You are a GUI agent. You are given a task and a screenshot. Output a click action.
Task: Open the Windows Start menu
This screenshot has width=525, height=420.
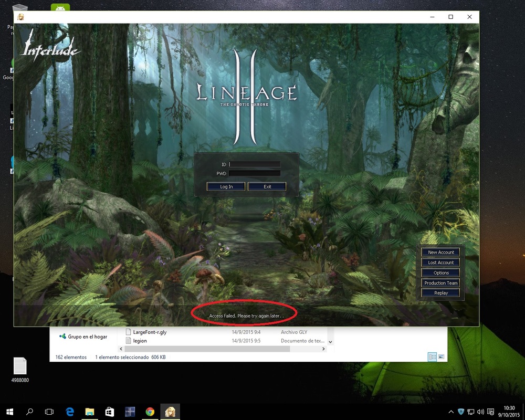pos(9,412)
